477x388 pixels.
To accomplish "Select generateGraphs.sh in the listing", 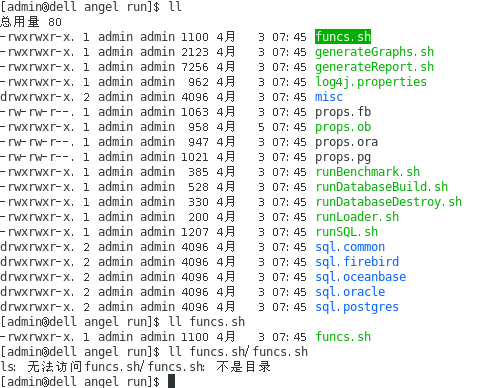I will [375, 52].
